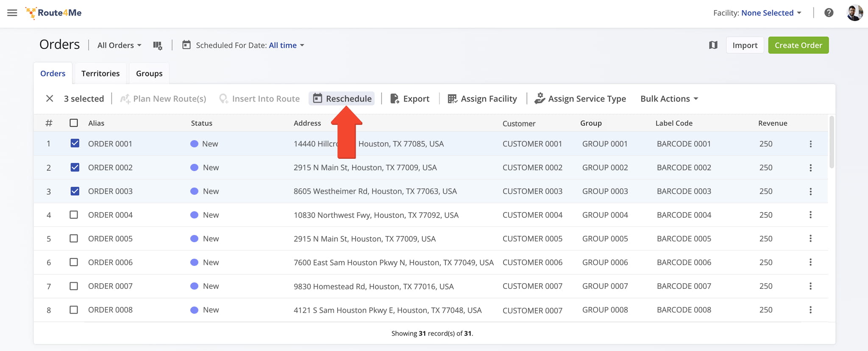Check the ORDER 0004 checkbox

tap(74, 215)
